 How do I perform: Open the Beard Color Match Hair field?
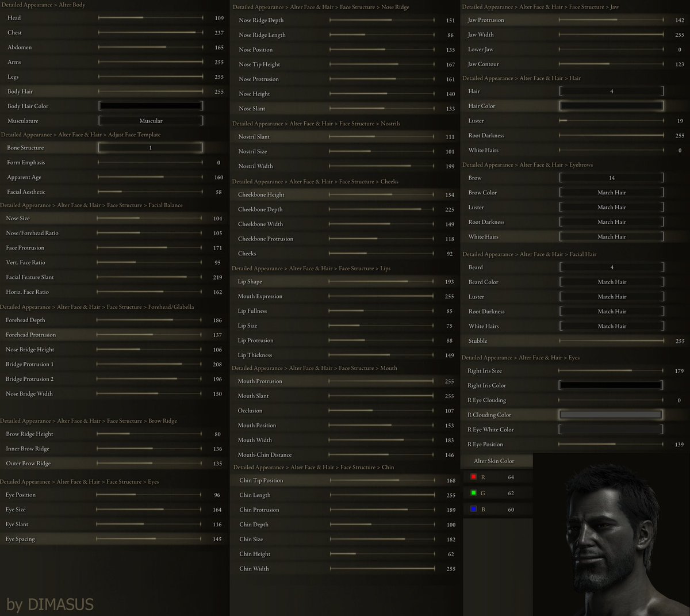coord(611,282)
